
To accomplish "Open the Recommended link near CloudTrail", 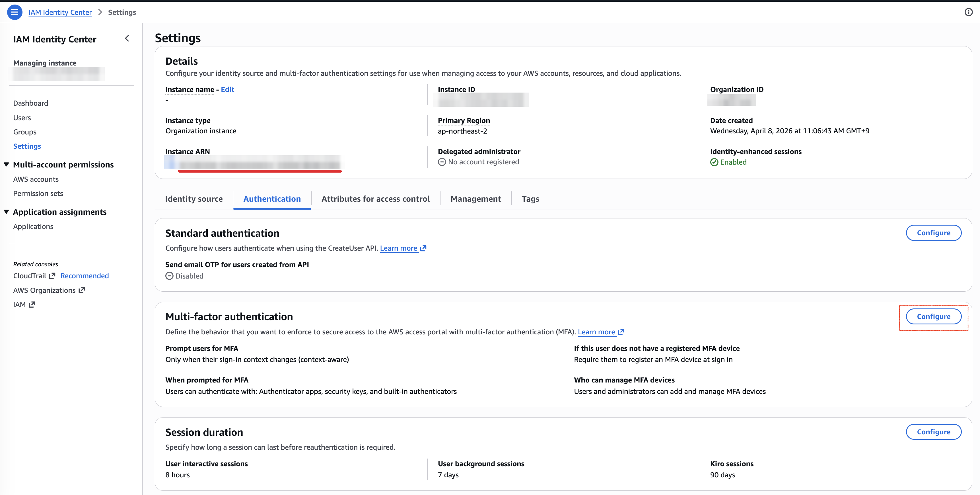I will (85, 276).
